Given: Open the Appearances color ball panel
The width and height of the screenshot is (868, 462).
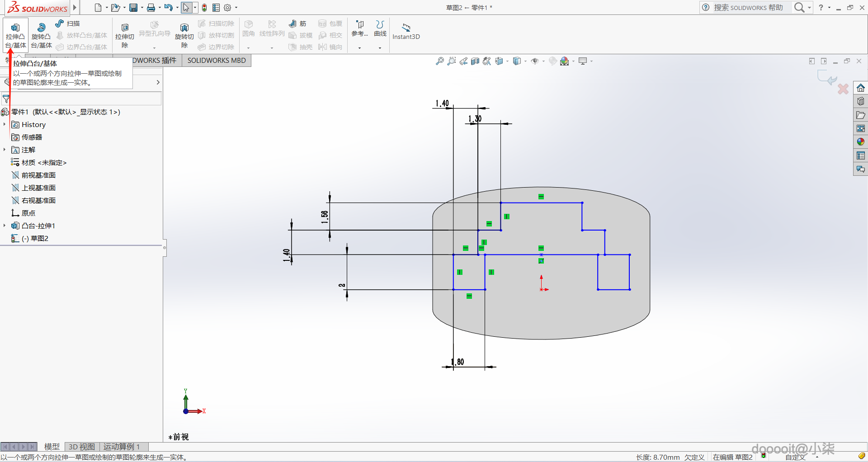Looking at the screenshot, I should [x=860, y=142].
